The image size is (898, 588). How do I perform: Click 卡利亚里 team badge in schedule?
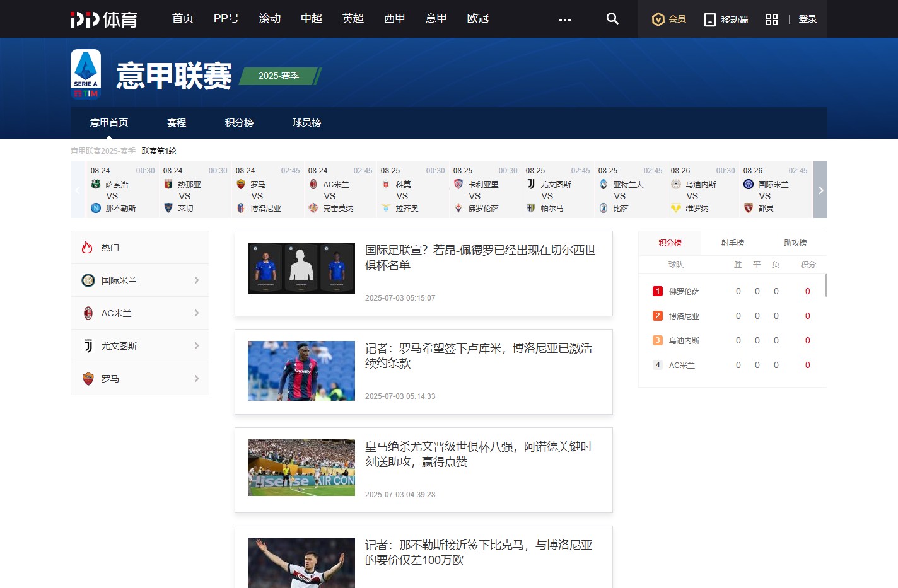(458, 184)
